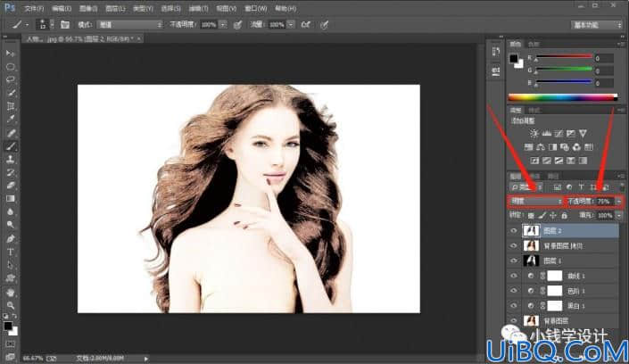Image resolution: width=629 pixels, height=364 pixels.
Task: Hide the bottom 背景图层 layer
Action: (514, 320)
